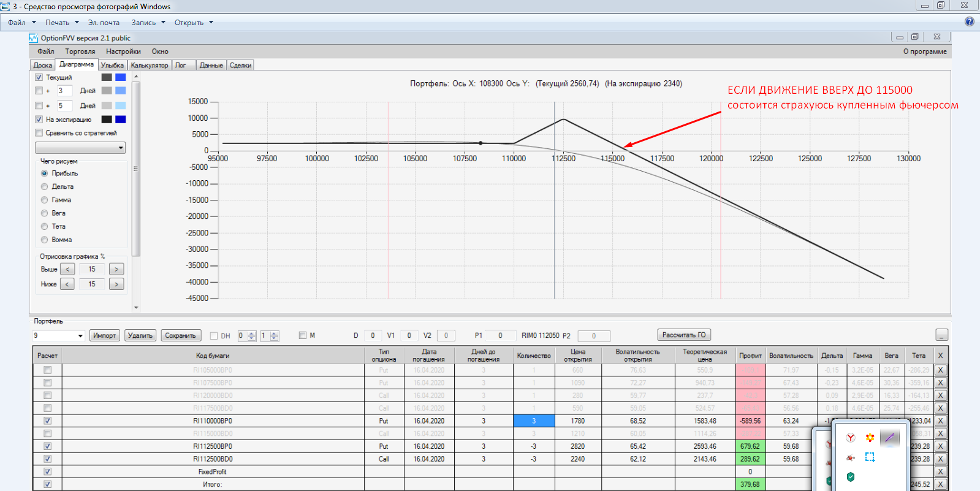980x491 pixels.
Task: Click the blue color swatch for 'Текущий'
Action: pyautogui.click(x=121, y=77)
